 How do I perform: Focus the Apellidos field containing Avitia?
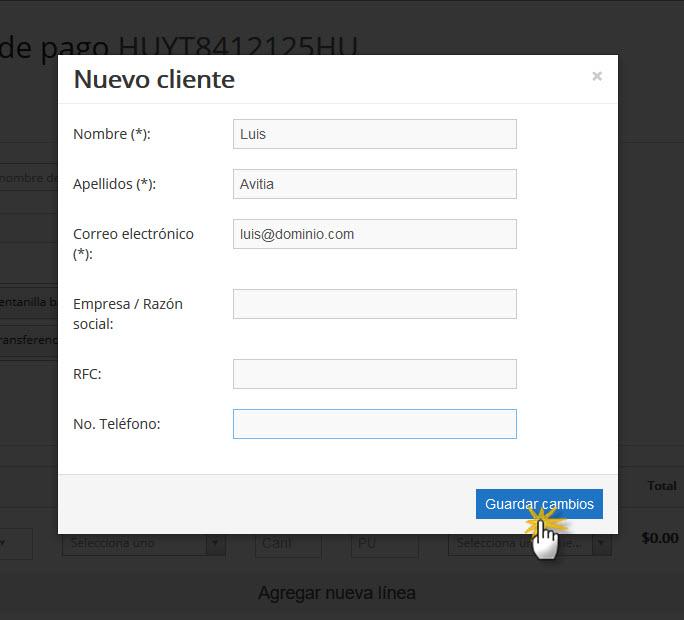click(x=375, y=184)
